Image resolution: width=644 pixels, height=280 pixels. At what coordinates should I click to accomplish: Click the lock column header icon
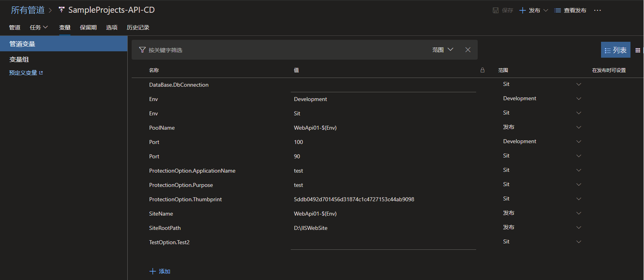483,70
